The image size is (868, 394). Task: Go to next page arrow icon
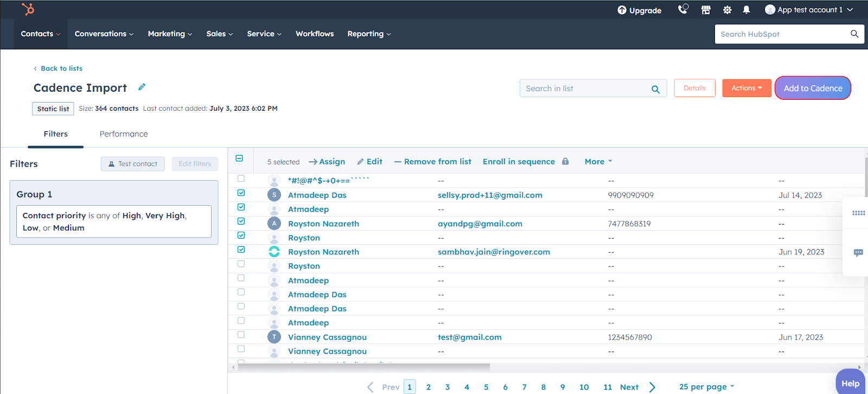(652, 387)
